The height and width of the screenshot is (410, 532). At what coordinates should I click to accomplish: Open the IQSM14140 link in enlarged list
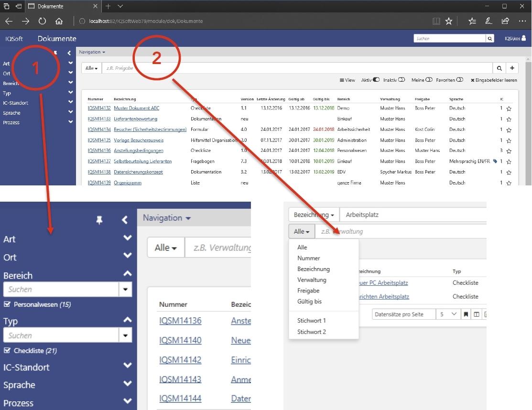coord(180,340)
